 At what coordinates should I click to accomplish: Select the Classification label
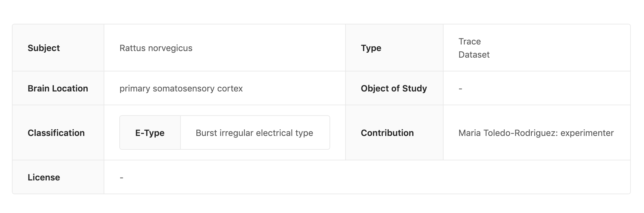click(56, 133)
